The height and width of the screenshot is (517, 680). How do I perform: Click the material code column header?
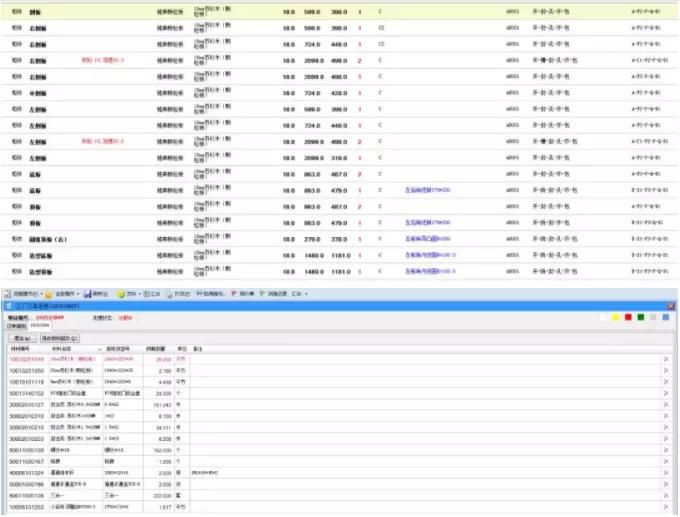[x=20, y=349]
